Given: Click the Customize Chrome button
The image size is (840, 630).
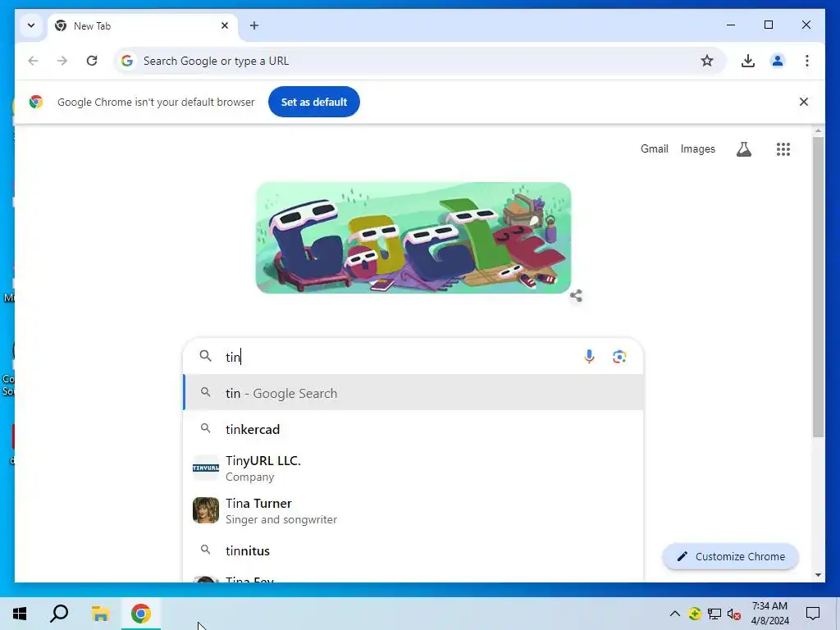Looking at the screenshot, I should [731, 557].
